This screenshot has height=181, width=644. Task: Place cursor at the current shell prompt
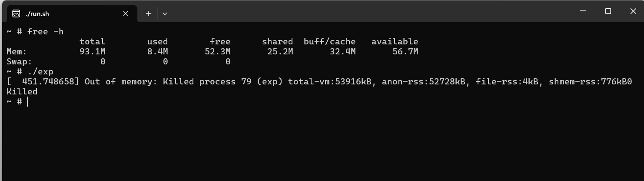pos(27,101)
